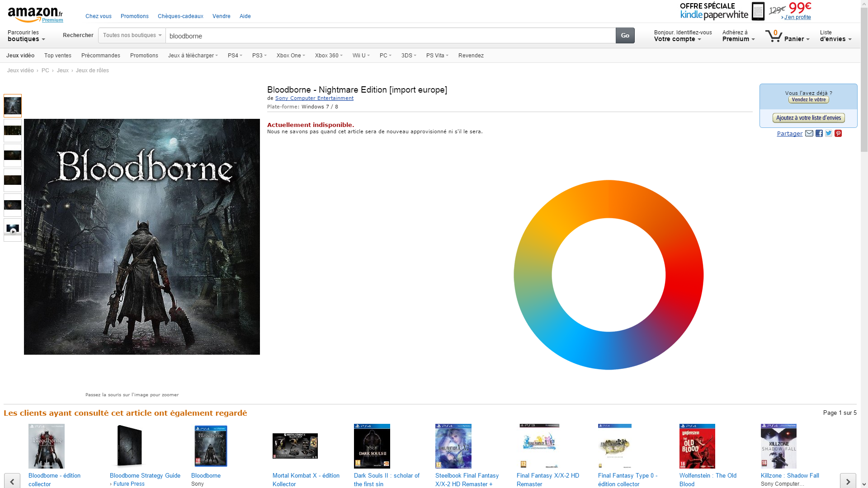Open Final Fantasy Type 0 collector link

(627, 479)
